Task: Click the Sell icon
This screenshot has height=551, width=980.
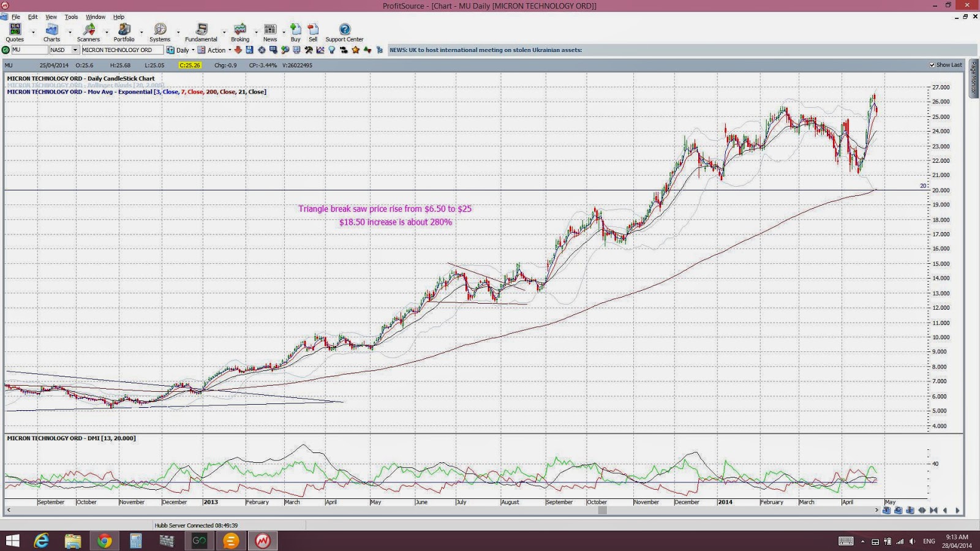Action: point(313,33)
